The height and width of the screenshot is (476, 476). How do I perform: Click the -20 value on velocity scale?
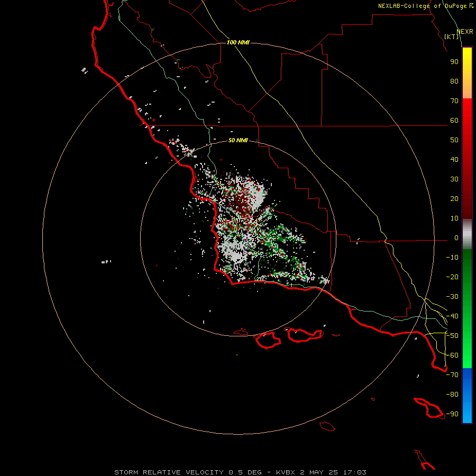[452, 277]
